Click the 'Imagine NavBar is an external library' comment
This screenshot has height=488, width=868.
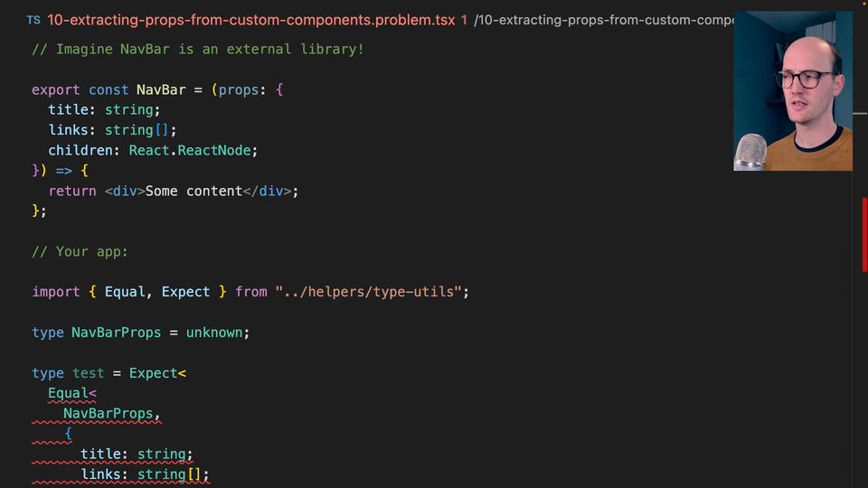point(198,49)
